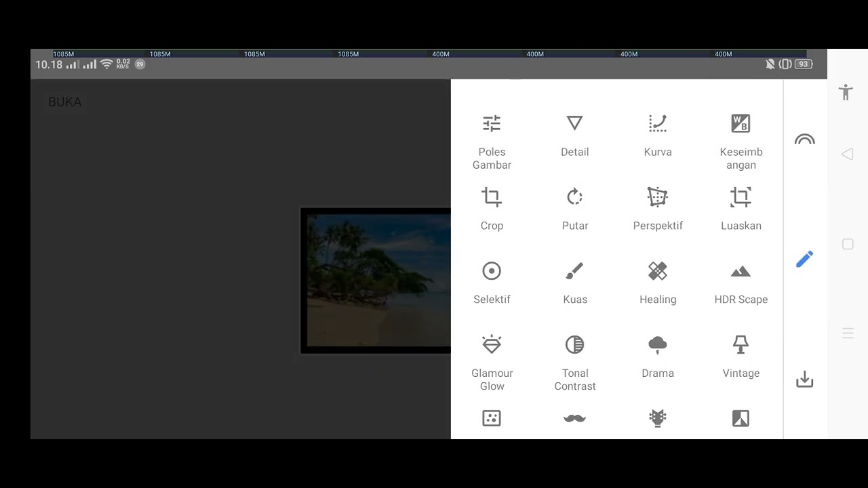Image resolution: width=868 pixels, height=488 pixels.
Task: Click the "Glamour Glow" label text
Action: [x=492, y=380]
